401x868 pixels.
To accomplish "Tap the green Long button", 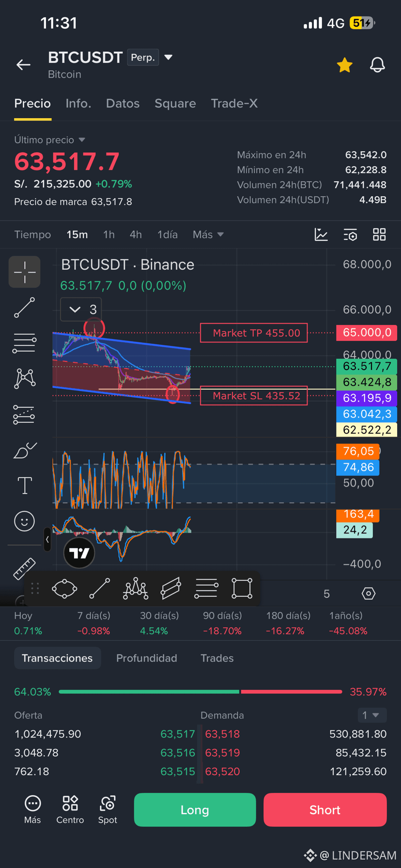I will [195, 810].
